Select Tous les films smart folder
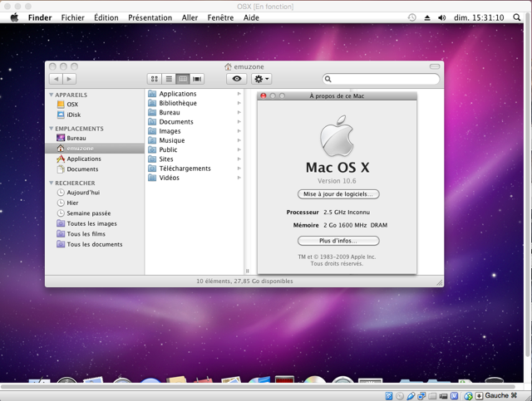The width and height of the screenshot is (532, 401). click(x=81, y=234)
